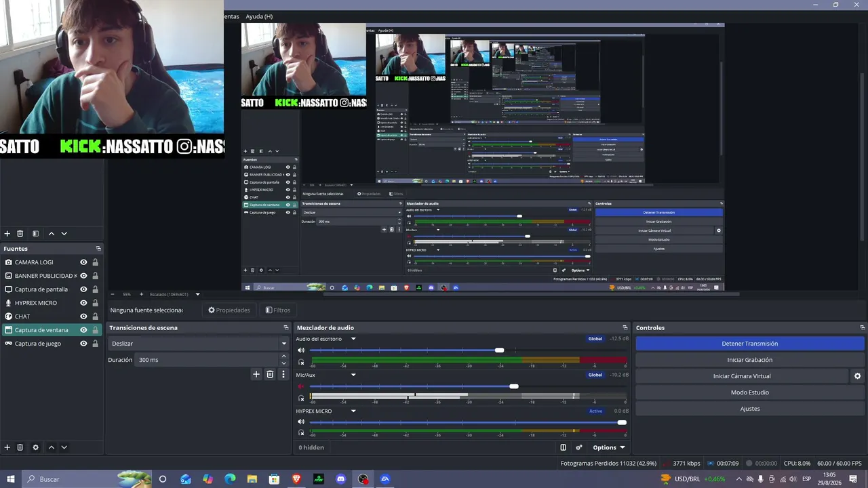Image resolution: width=868 pixels, height=488 pixels.
Task: Decrease transition duration with the down arrow
Action: 284,363
